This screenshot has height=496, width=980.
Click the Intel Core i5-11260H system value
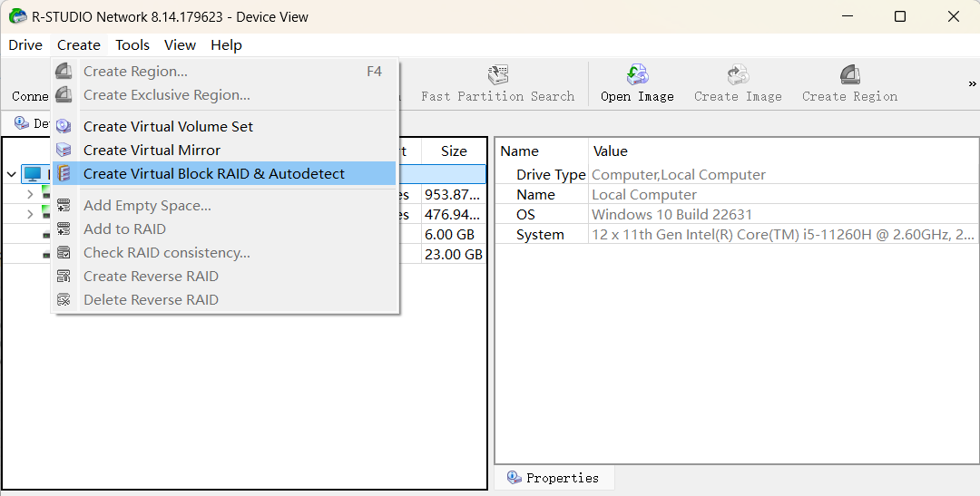(x=783, y=234)
